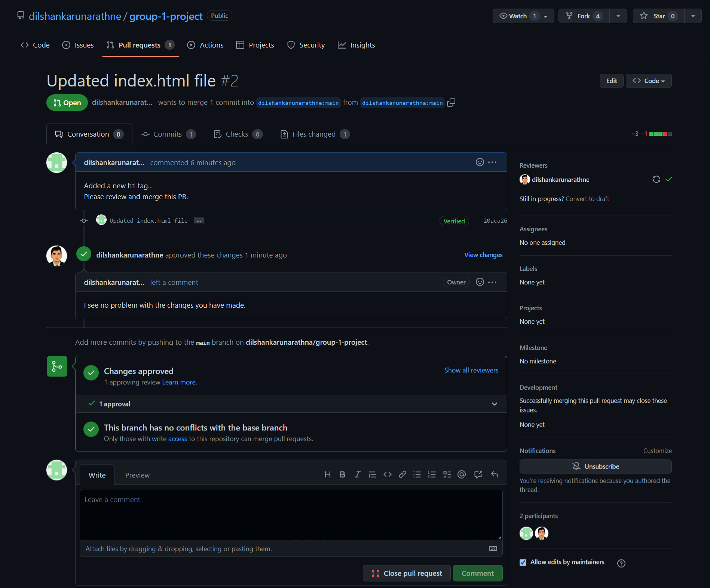Viewport: 710px width, 588px height.
Task: Click help icon for maintainer edits
Action: pyautogui.click(x=621, y=563)
